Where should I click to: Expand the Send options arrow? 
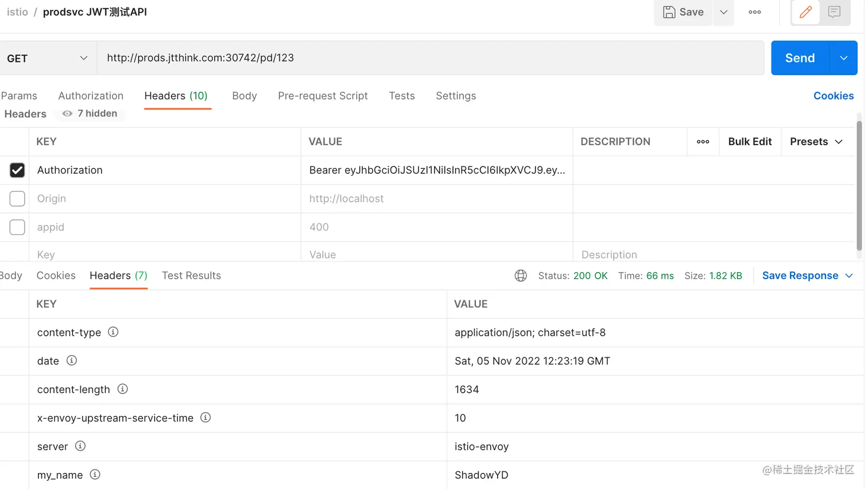pyautogui.click(x=844, y=58)
